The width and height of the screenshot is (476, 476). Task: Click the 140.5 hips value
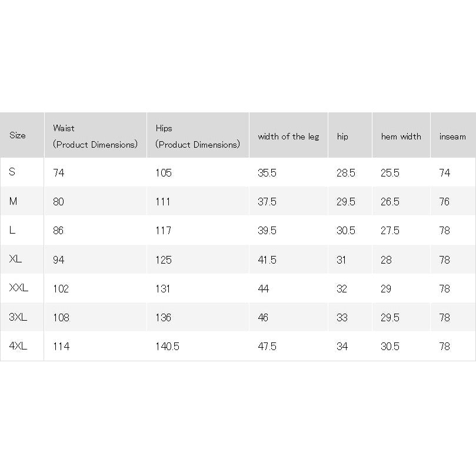point(167,347)
